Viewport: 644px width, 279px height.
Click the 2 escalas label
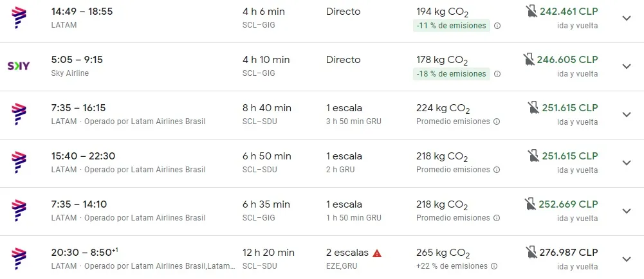(347, 253)
